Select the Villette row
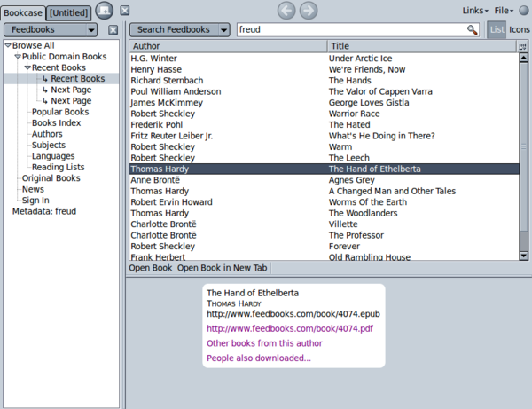The image size is (532, 409). 324,224
